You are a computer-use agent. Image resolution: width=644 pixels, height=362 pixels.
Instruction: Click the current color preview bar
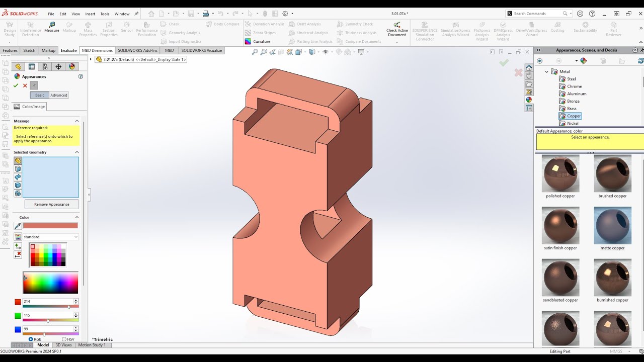(x=50, y=226)
